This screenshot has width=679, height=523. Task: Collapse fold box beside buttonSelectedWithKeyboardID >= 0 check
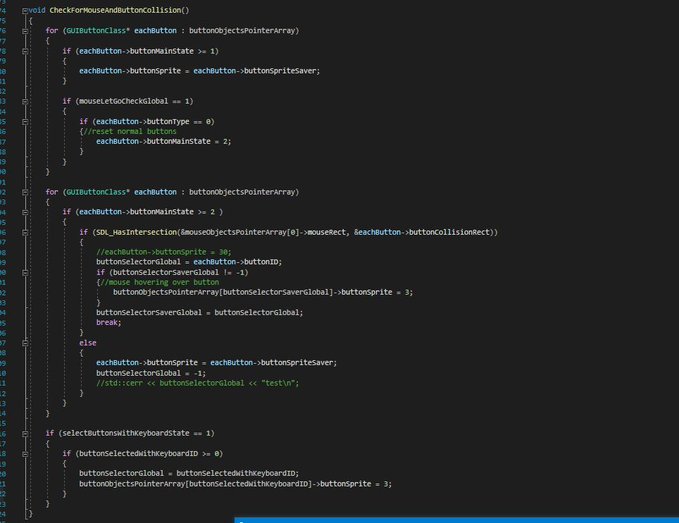click(x=25, y=454)
